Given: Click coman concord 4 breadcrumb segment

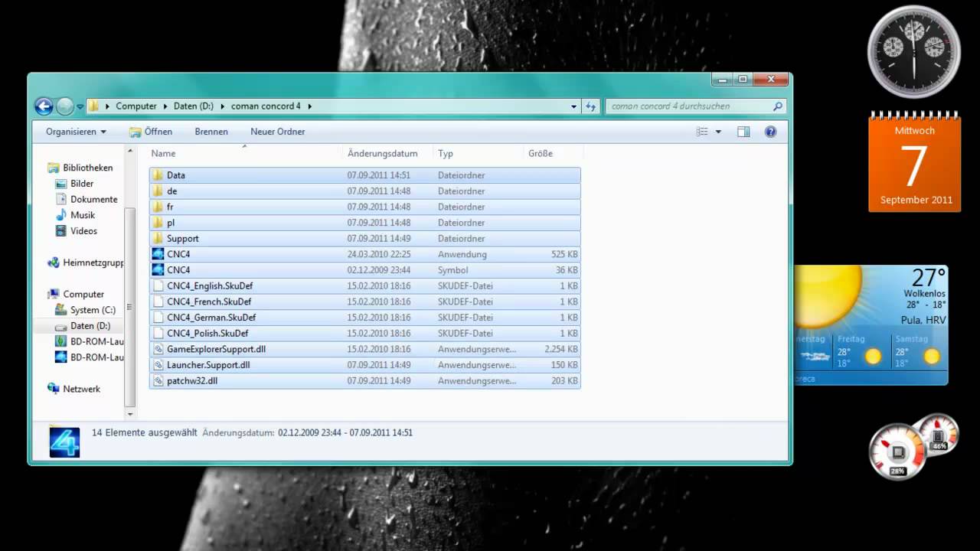Looking at the screenshot, I should point(266,106).
